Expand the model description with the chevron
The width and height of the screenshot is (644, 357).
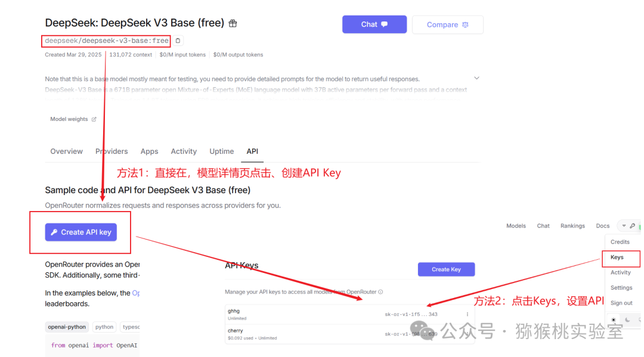point(476,78)
